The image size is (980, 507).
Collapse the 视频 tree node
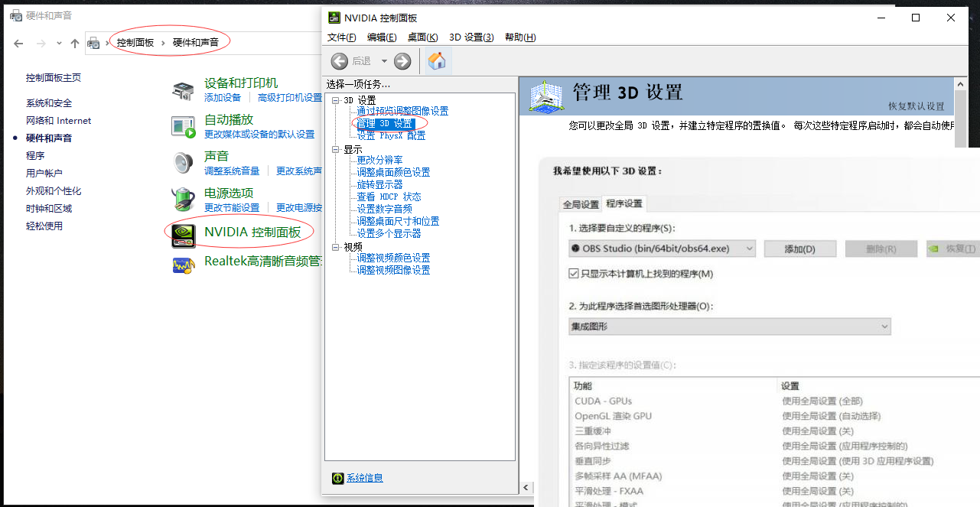[x=336, y=247]
